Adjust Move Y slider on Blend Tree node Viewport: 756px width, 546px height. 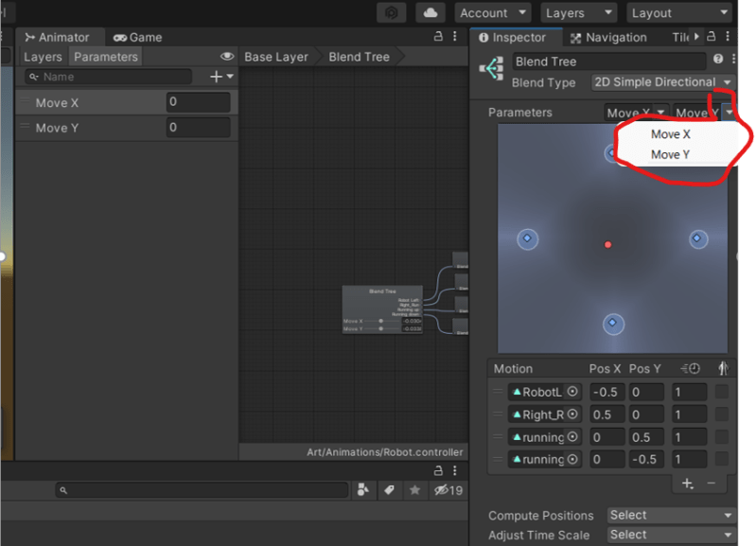point(381,328)
